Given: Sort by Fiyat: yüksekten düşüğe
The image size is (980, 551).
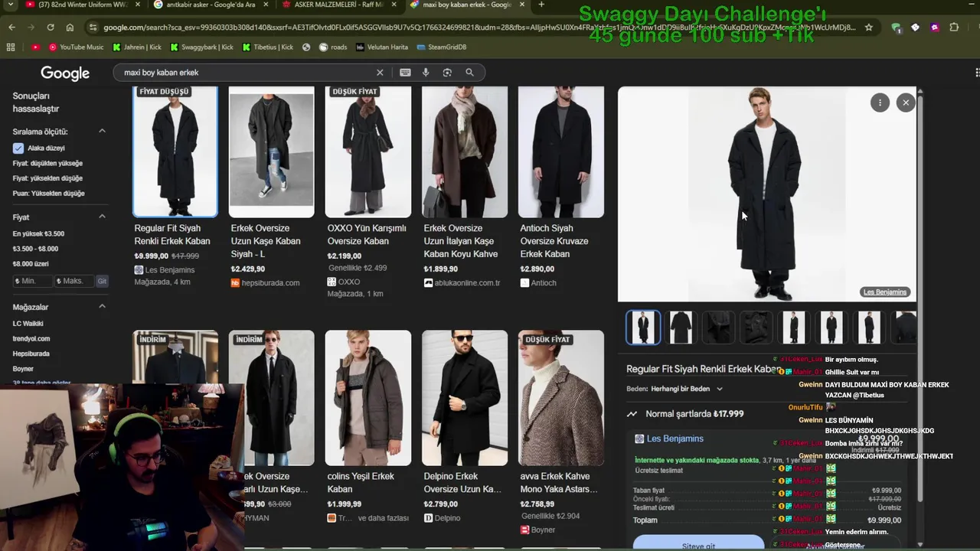Looking at the screenshot, I should coord(47,178).
